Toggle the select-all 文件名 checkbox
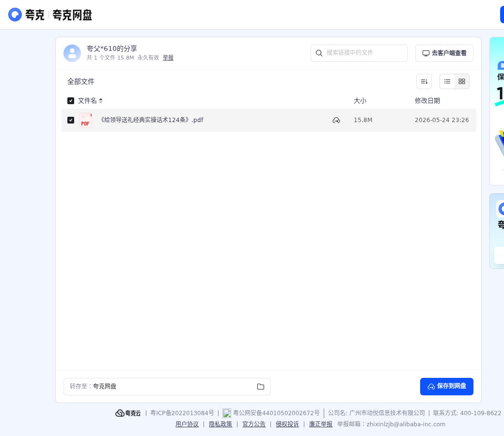Viewport: 504px width, 436px height. point(71,101)
